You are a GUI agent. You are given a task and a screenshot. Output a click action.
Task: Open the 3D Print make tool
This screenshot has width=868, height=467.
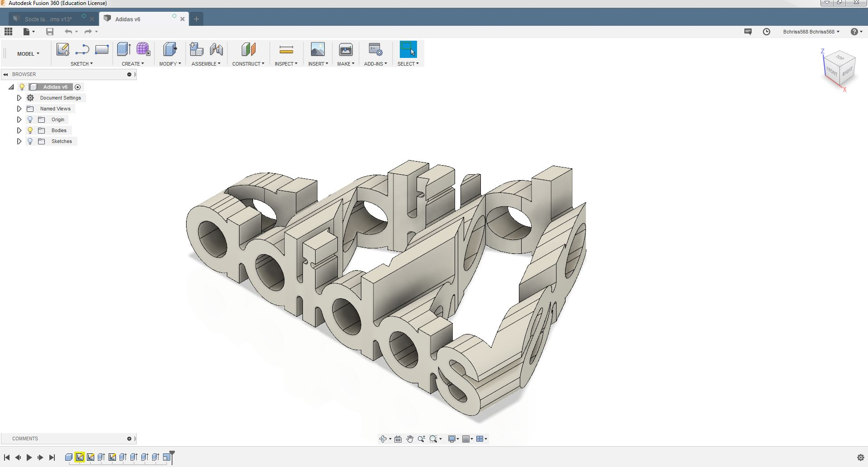(x=345, y=49)
